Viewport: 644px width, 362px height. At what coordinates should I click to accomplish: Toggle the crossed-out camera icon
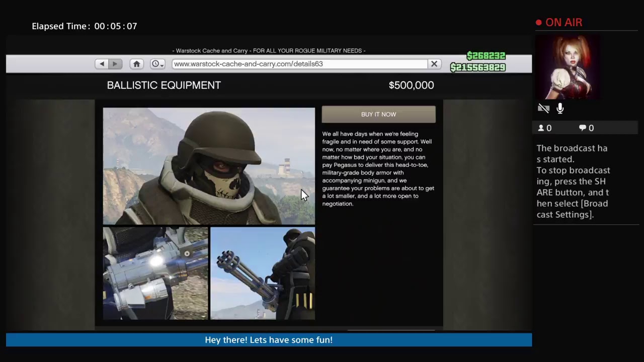[543, 108]
